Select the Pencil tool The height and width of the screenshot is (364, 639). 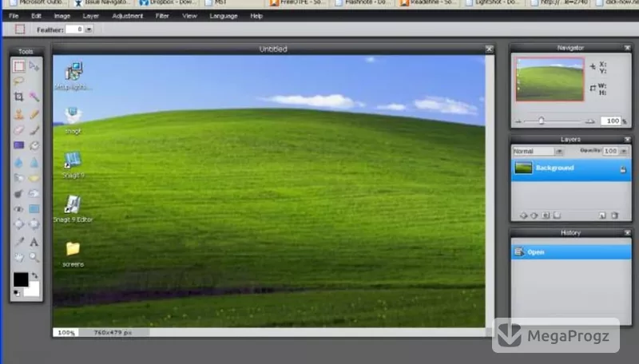pyautogui.click(x=34, y=114)
